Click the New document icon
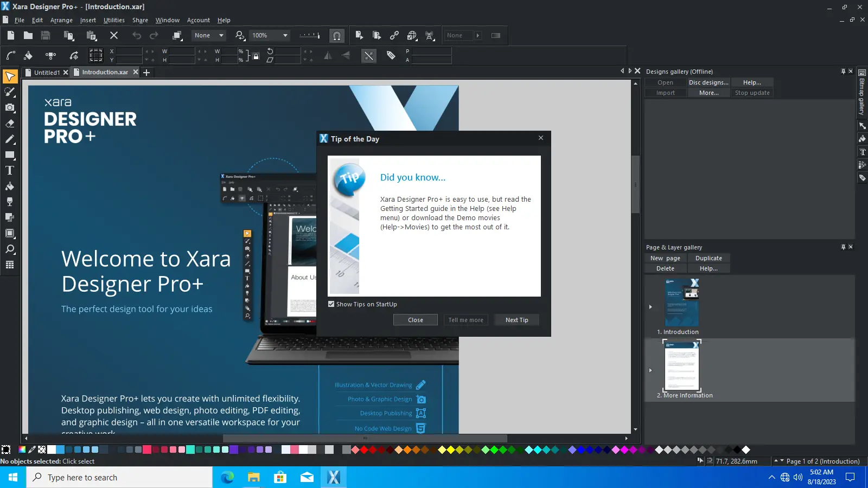Viewport: 868px width, 488px height. pyautogui.click(x=11, y=35)
